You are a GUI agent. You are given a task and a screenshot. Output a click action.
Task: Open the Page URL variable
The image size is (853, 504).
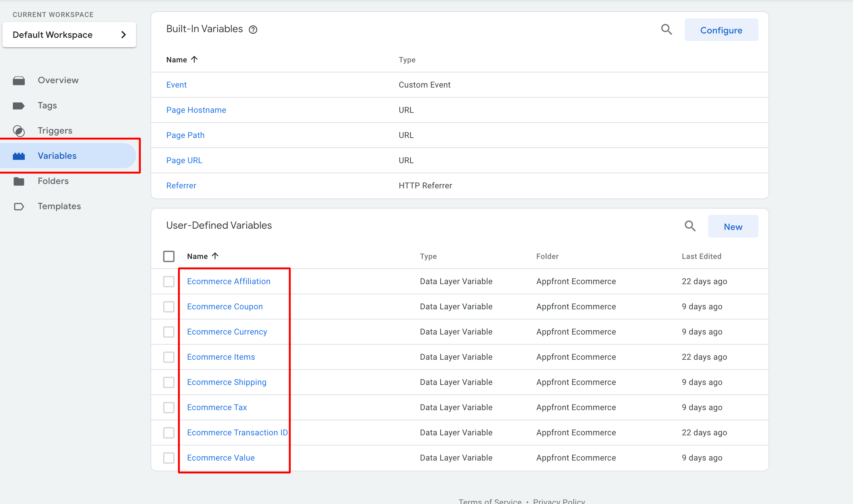184,160
